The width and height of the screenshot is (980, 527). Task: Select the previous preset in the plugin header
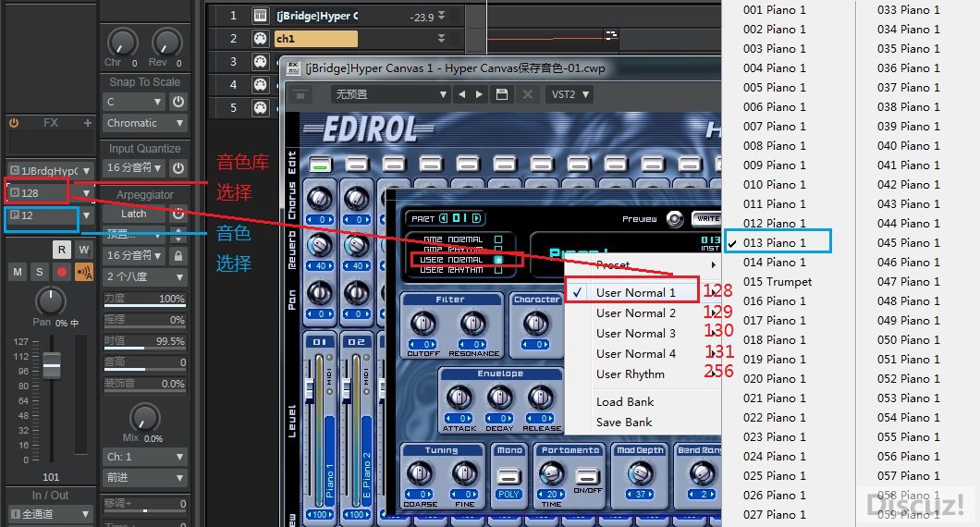462,94
